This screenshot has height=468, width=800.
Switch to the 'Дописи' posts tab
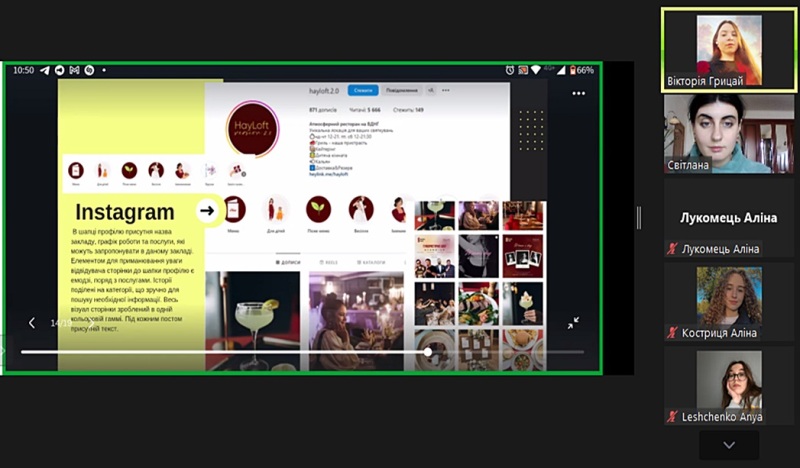(x=288, y=262)
